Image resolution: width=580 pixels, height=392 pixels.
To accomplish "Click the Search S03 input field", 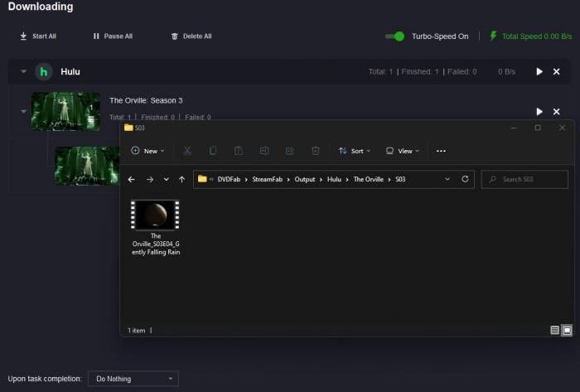I will point(524,179).
